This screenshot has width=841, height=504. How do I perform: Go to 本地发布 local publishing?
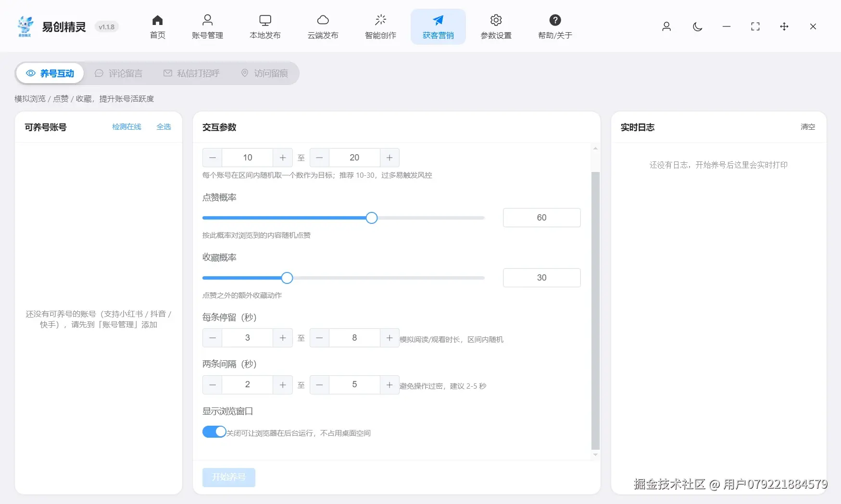click(x=265, y=26)
